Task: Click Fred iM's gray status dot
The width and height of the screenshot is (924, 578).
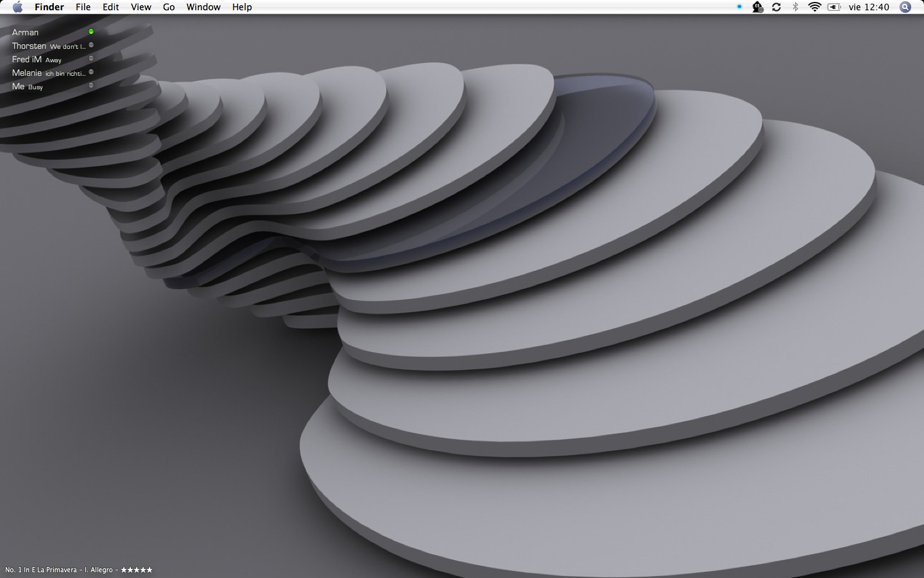Action: (x=91, y=58)
